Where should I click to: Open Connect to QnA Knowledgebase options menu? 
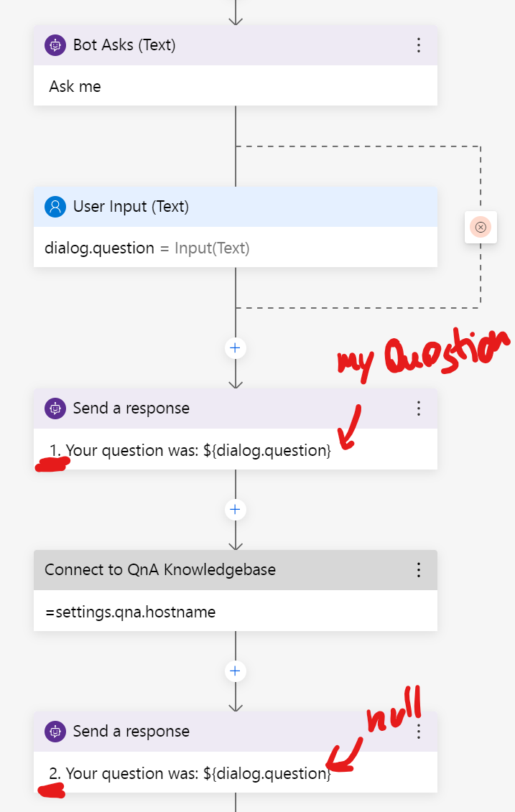coord(419,570)
